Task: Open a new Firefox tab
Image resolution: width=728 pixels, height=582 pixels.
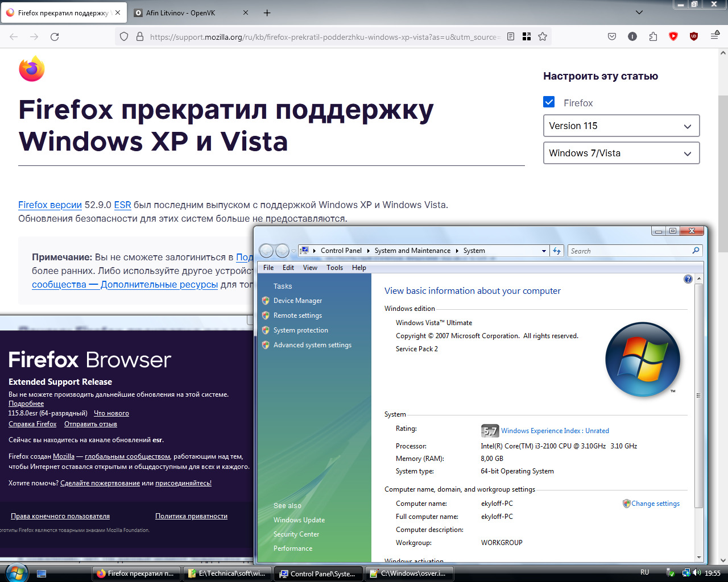Action: point(267,13)
